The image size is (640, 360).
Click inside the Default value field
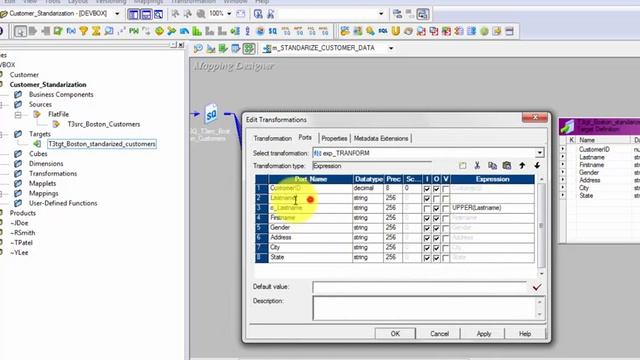click(420, 287)
